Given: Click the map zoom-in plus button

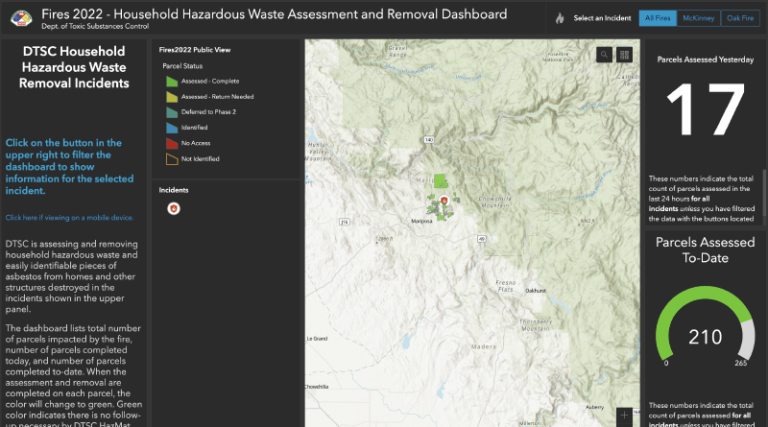Looking at the screenshot, I should pos(625,414).
